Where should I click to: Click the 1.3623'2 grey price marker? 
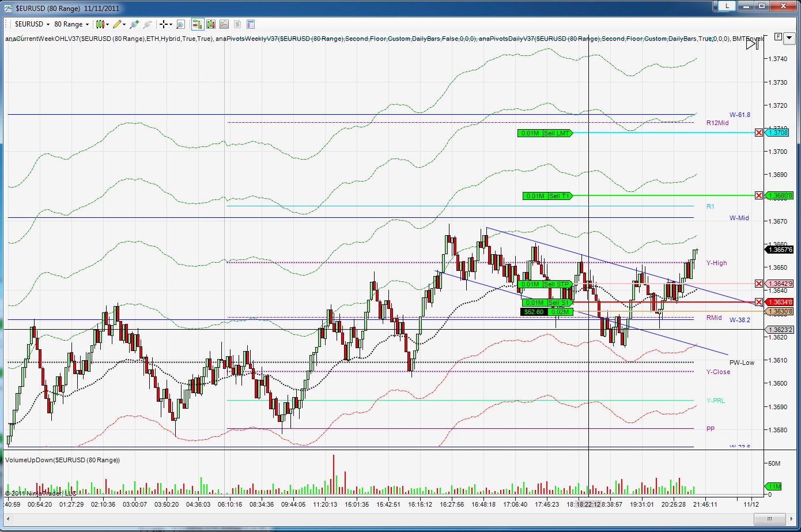pos(779,330)
